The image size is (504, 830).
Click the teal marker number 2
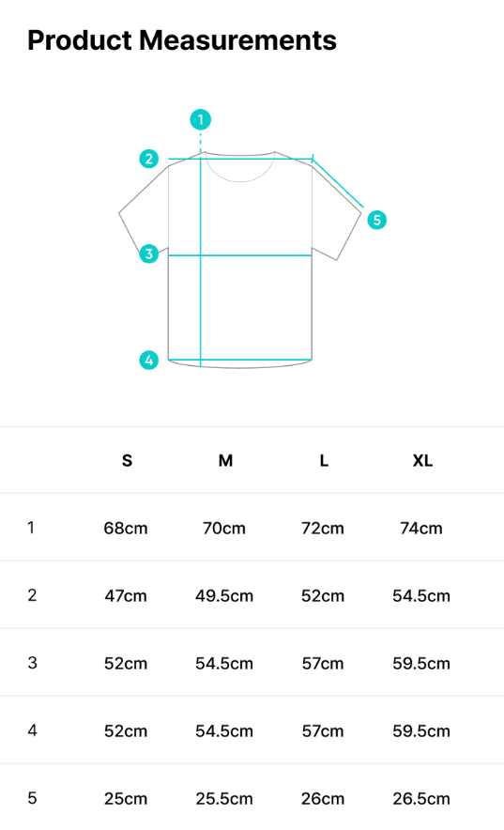pyautogui.click(x=149, y=159)
